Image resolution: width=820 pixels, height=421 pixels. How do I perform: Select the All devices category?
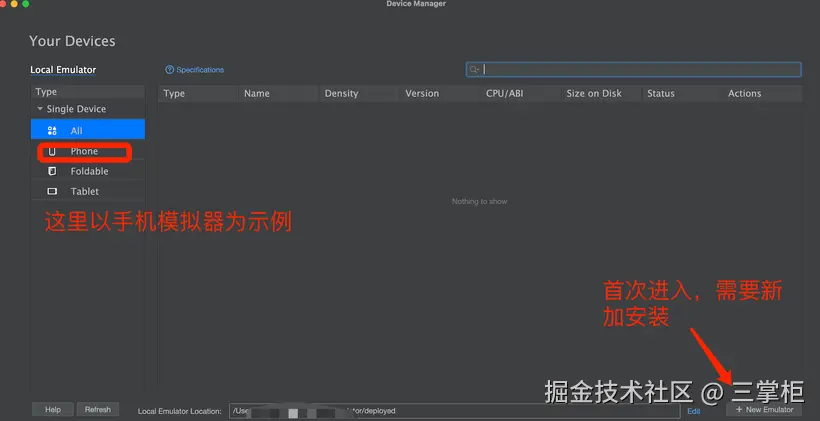pyautogui.click(x=88, y=129)
